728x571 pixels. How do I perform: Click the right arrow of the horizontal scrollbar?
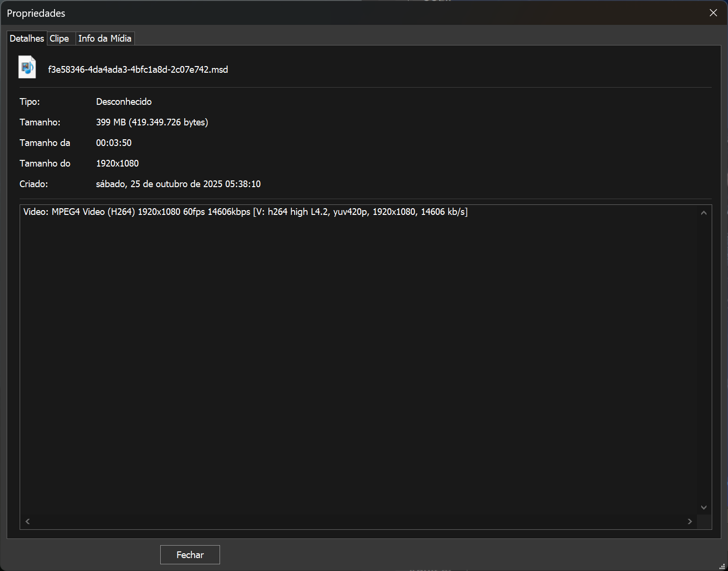(x=690, y=521)
